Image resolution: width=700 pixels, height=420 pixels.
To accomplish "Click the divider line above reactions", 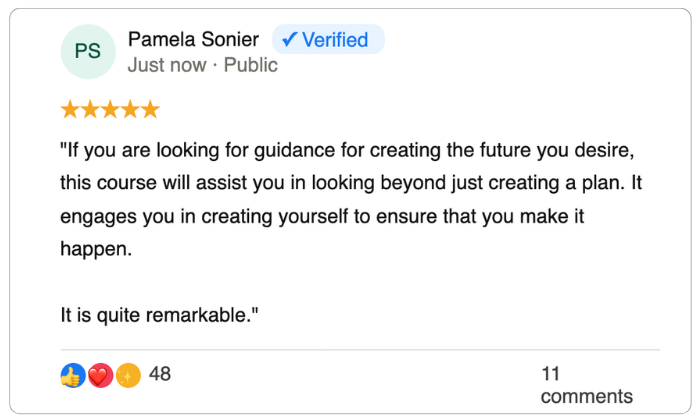I will (x=360, y=350).
